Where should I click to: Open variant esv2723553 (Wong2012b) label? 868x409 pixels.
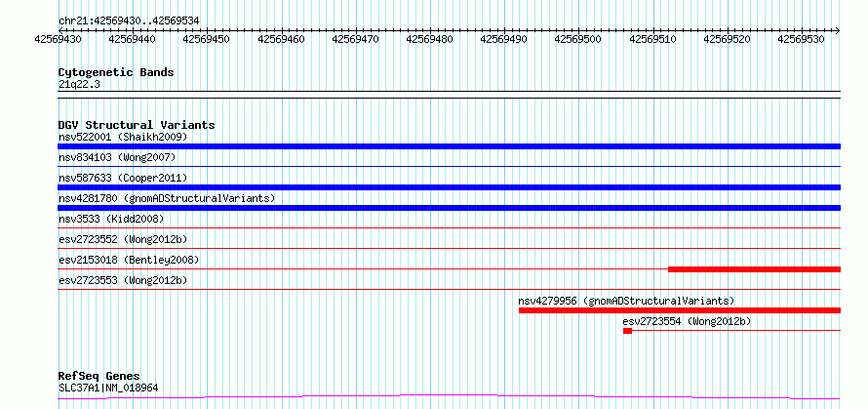click(x=123, y=280)
